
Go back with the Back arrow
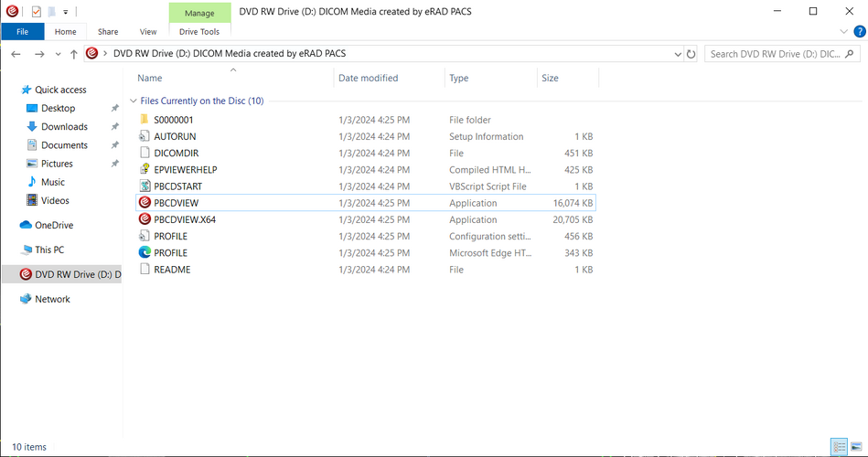pos(16,54)
